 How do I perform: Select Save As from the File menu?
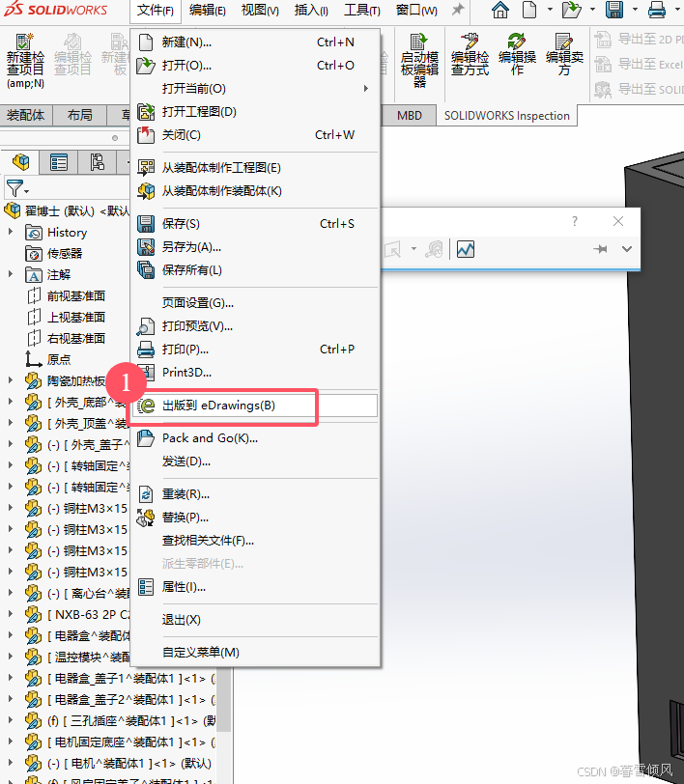[x=255, y=247]
